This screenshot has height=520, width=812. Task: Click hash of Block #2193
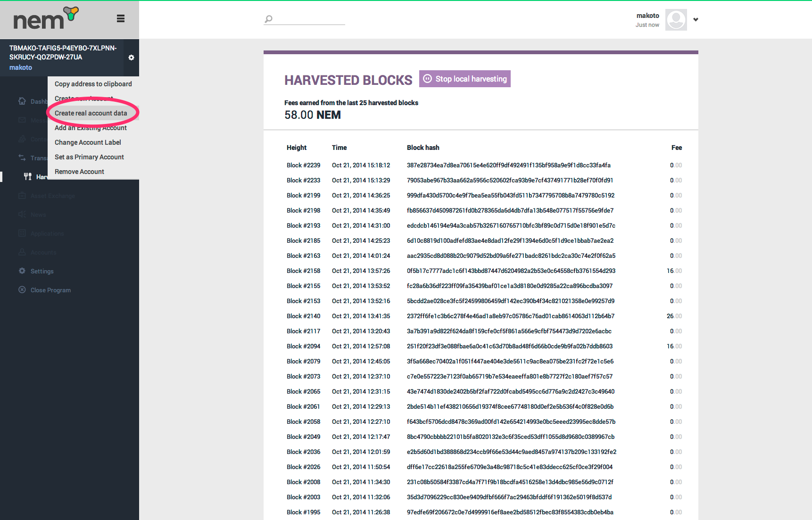pos(511,225)
